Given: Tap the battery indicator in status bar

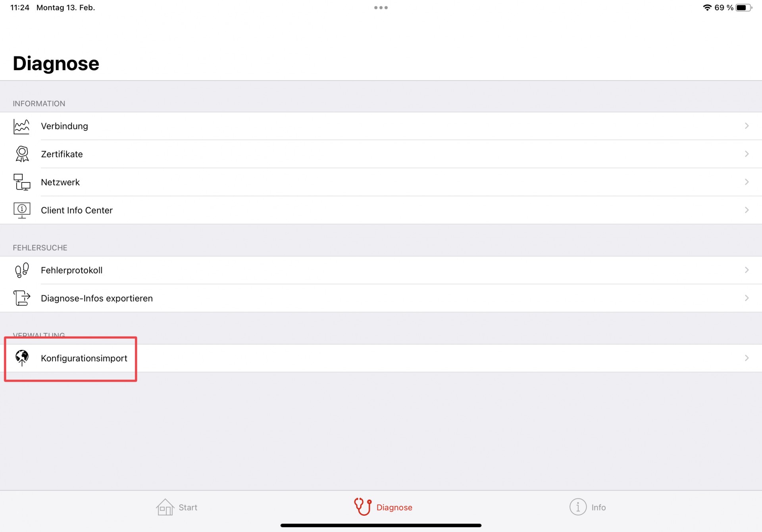Looking at the screenshot, I should coord(744,8).
